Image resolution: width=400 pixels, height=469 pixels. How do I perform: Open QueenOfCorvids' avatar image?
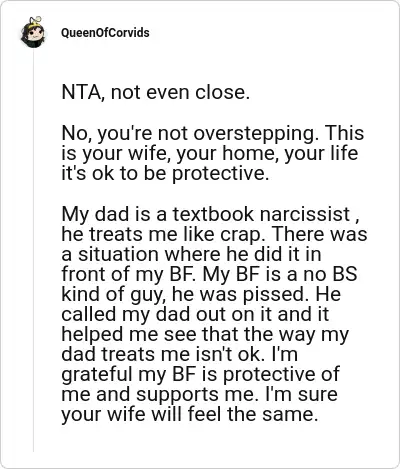tap(33, 32)
